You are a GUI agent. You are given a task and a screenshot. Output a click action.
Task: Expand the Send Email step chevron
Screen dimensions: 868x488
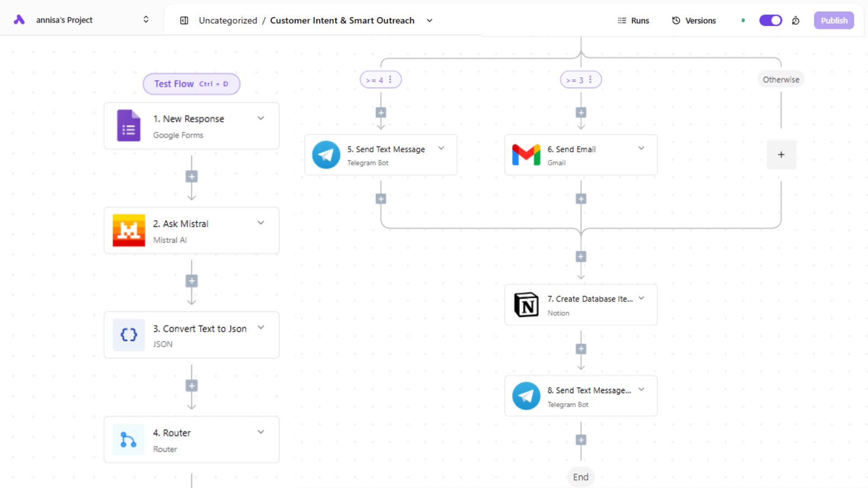pos(641,148)
